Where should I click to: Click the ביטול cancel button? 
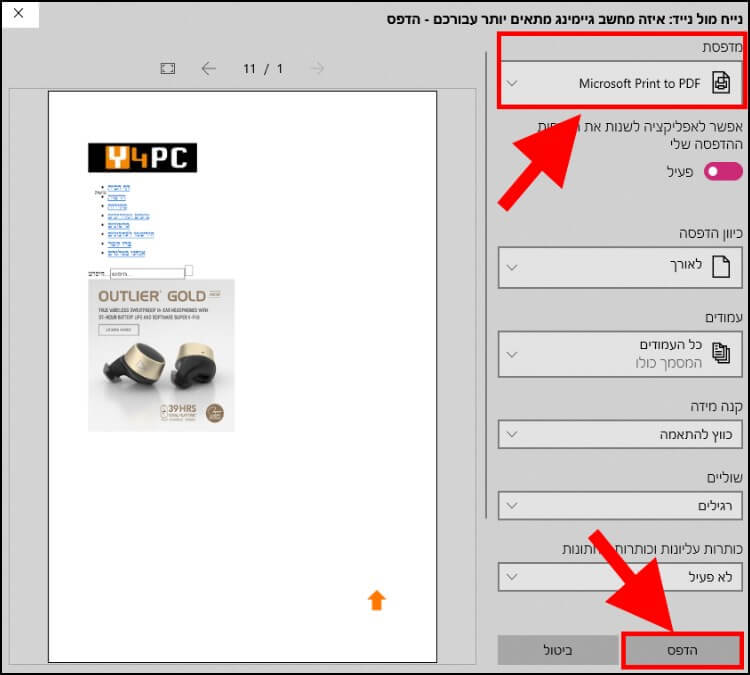click(x=558, y=650)
